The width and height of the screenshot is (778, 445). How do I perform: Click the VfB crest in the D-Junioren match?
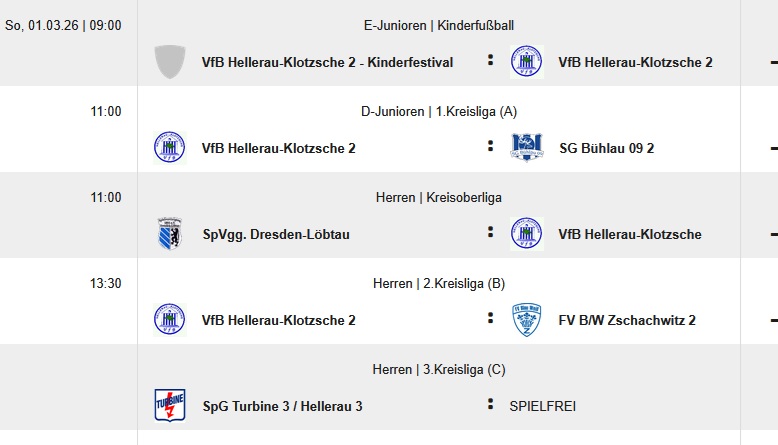pyautogui.click(x=169, y=148)
